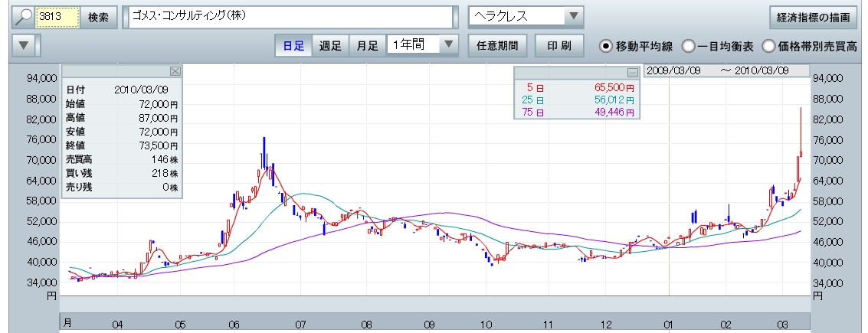Switch to the 日足 daily chart tab
Screen dimensions: 868x333
pyautogui.click(x=293, y=45)
